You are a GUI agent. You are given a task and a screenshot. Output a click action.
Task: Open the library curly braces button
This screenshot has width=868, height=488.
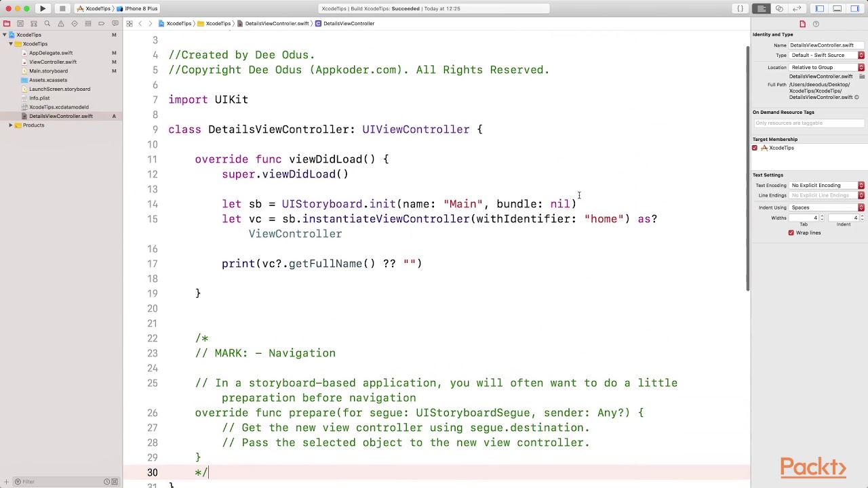(741, 9)
